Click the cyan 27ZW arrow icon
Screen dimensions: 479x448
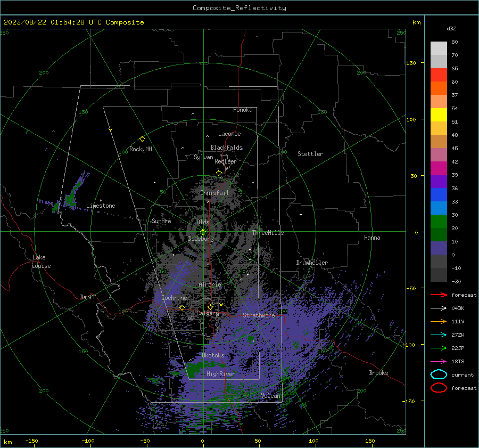pyautogui.click(x=439, y=335)
